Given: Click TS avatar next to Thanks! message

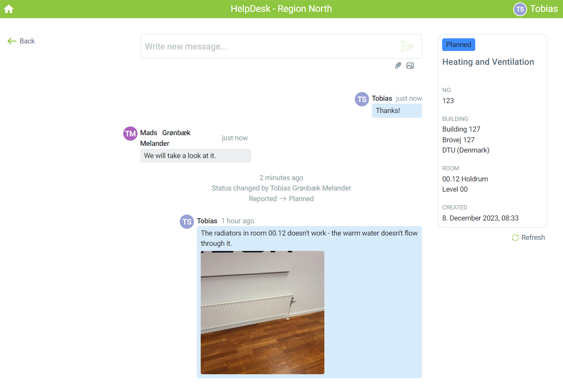Looking at the screenshot, I should [362, 99].
